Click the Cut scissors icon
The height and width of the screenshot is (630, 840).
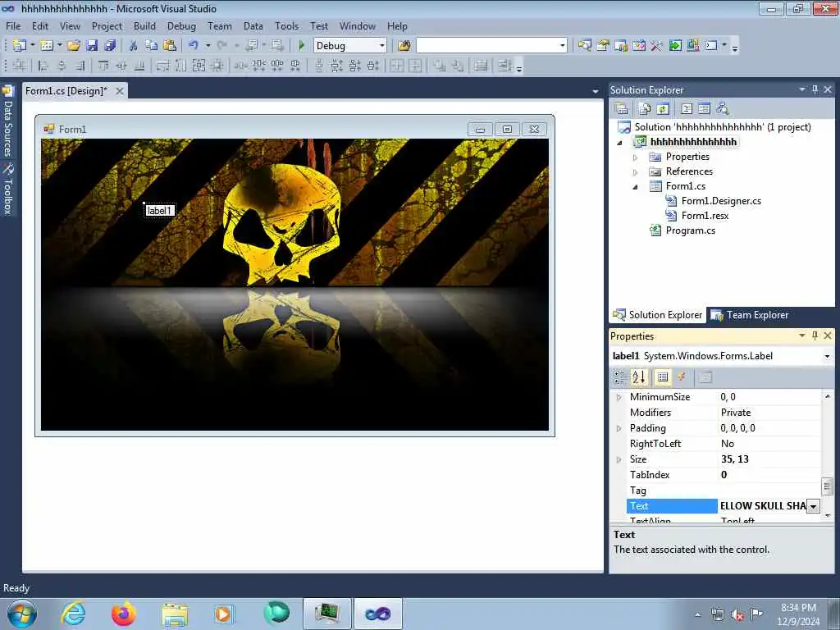[134, 46]
